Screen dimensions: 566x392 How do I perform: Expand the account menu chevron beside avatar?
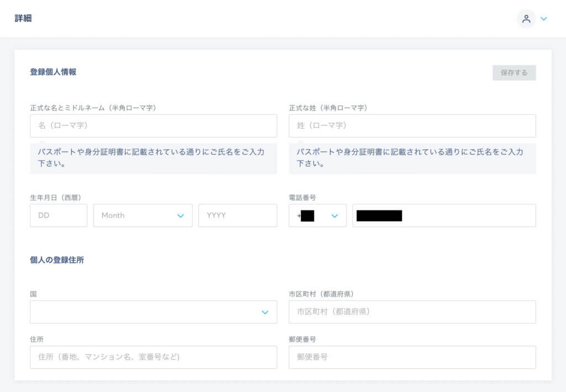click(x=544, y=19)
